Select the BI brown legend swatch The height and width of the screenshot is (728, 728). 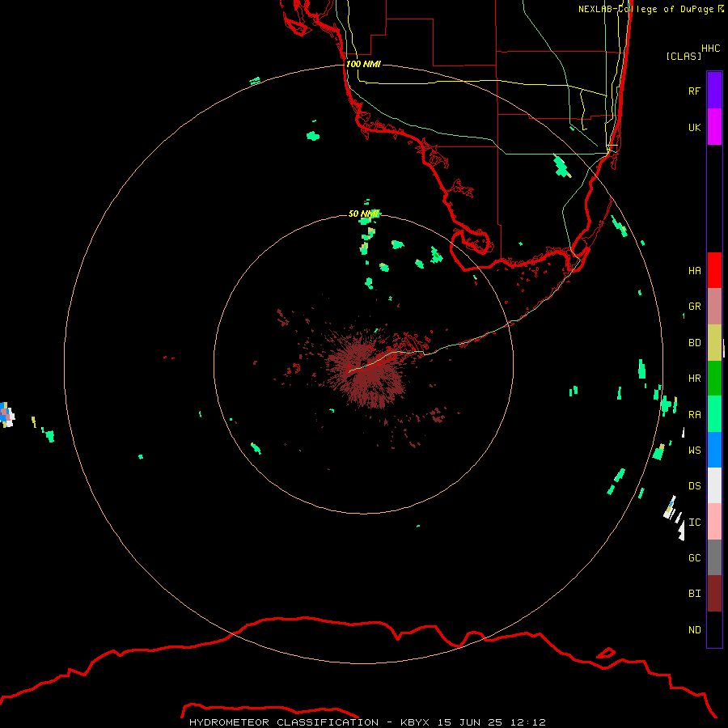[714, 594]
